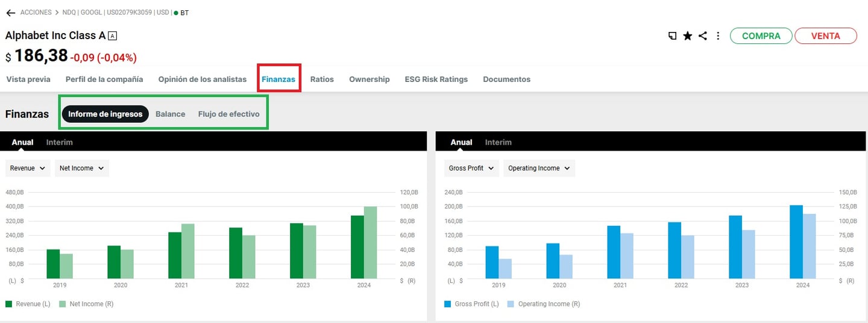Click the share icon
868x323 pixels.
703,36
